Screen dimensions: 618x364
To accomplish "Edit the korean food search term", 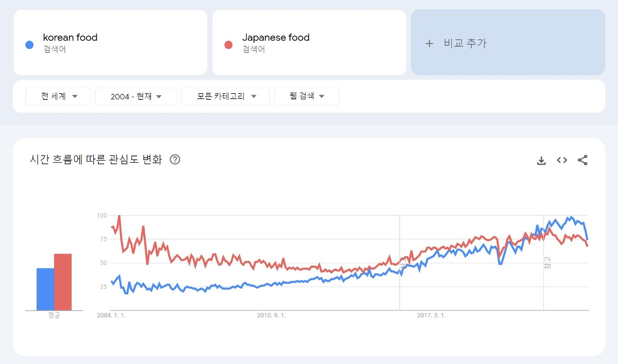I will [70, 38].
